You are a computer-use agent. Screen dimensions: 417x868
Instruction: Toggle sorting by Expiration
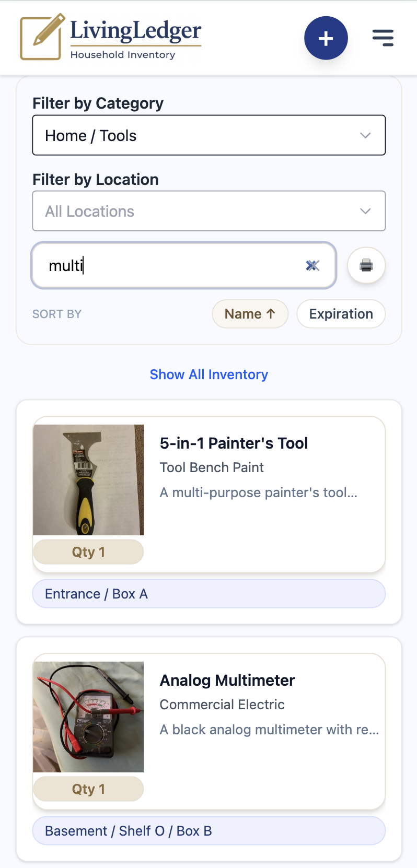[341, 313]
